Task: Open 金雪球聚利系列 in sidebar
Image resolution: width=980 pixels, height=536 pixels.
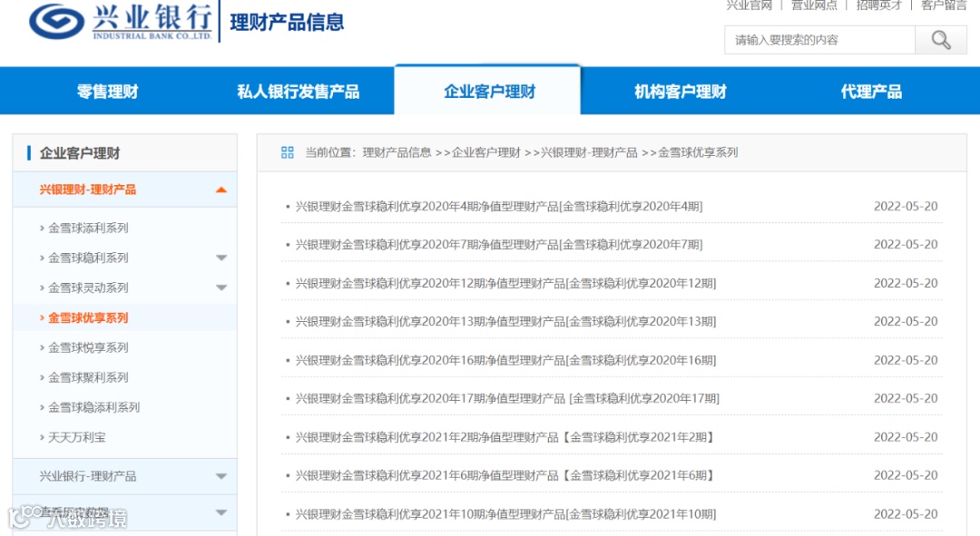Action: pos(88,377)
